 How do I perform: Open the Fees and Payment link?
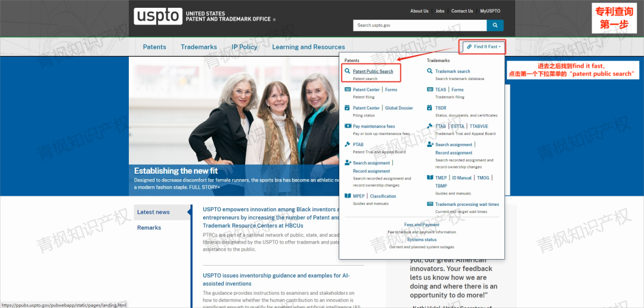[422, 224]
